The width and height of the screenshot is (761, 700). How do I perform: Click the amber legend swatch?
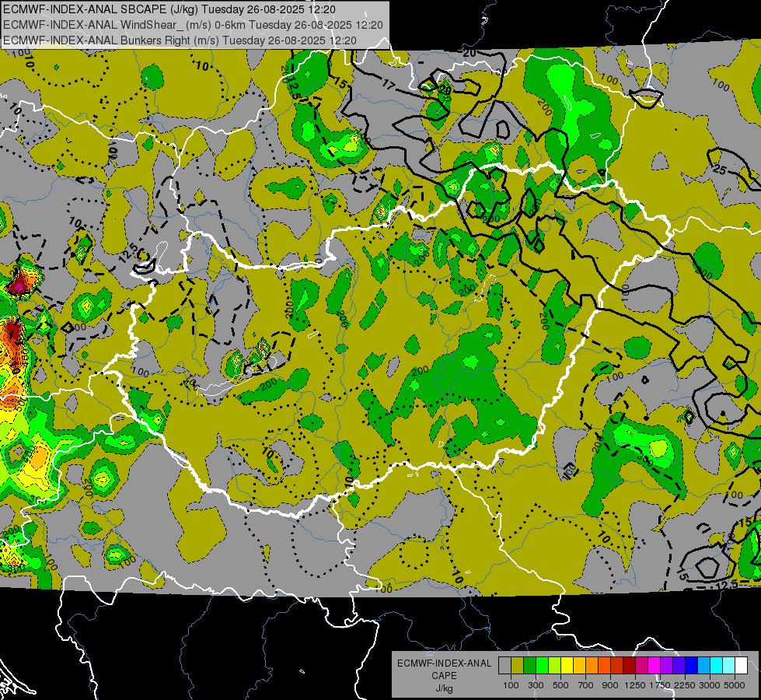coord(579,666)
